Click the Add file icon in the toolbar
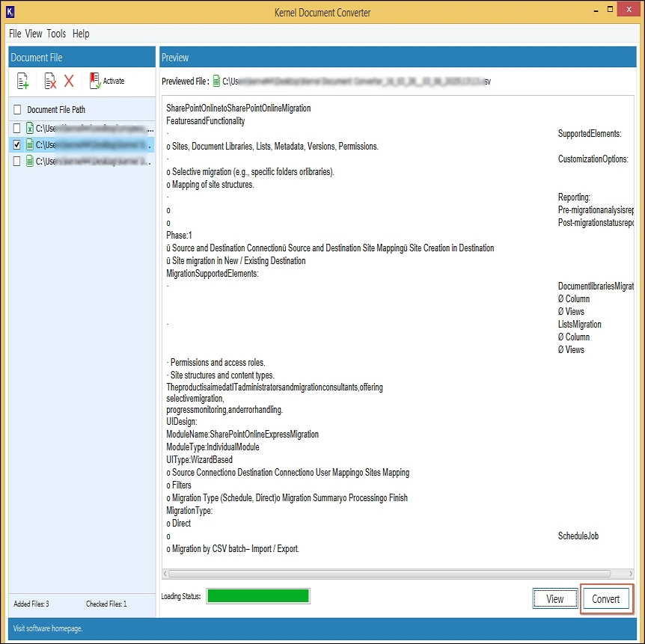645x644 pixels. (x=22, y=81)
